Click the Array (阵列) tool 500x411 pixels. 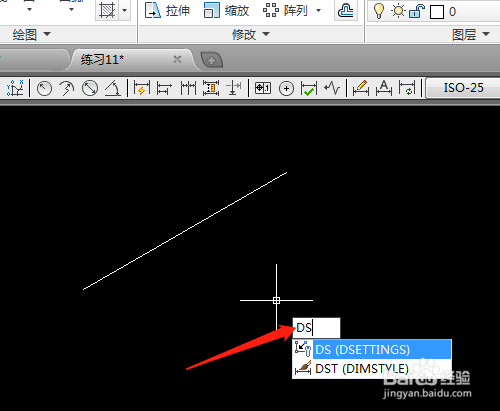(285, 11)
